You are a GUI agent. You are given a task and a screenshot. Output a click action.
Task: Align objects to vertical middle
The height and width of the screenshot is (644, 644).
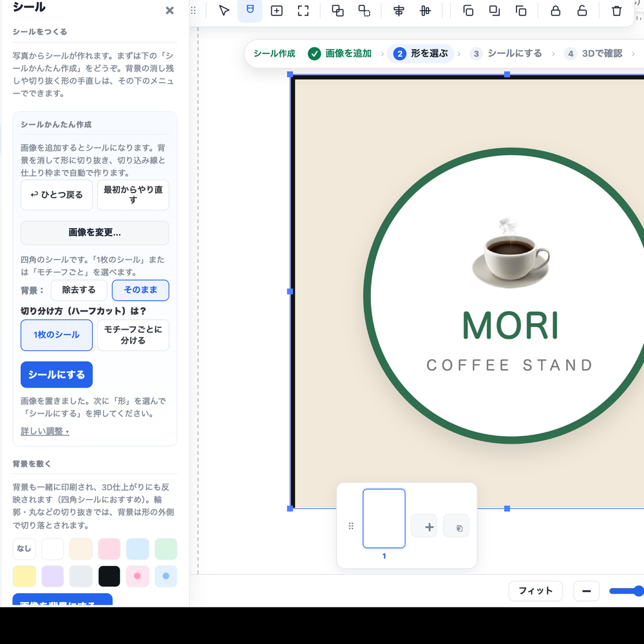pos(425,11)
